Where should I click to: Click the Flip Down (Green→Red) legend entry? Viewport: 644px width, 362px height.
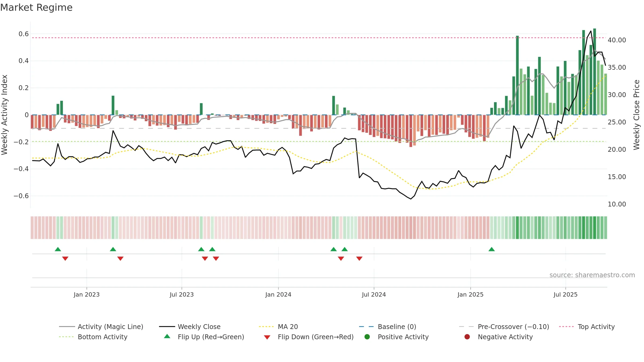pos(309,337)
